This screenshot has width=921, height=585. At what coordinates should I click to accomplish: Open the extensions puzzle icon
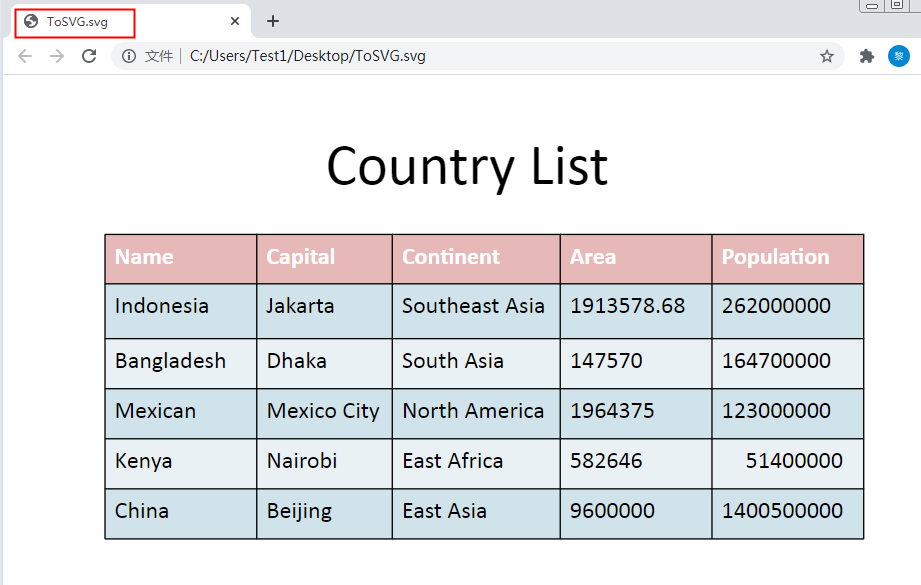point(867,56)
